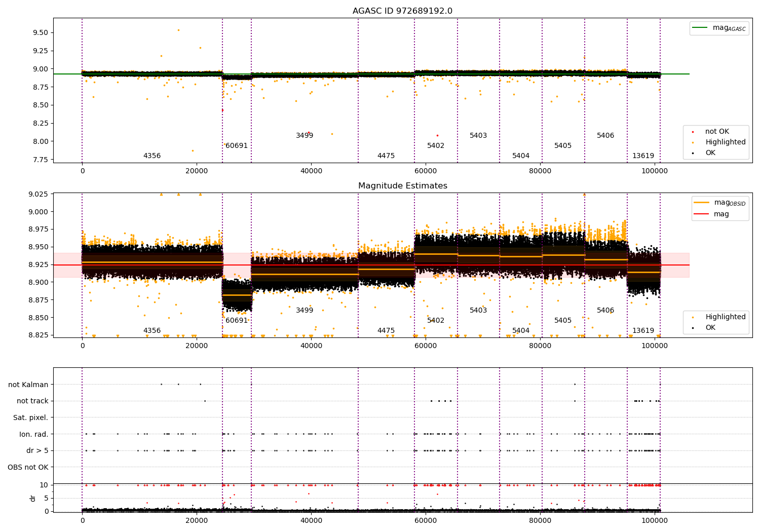Screen dimensions: 760x532
Task: Click the 8.825 y-axis tick label
Action: point(38,335)
